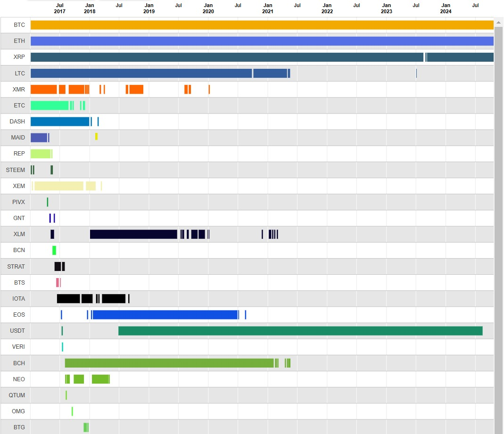Click the Jan 2020 axis label
Image resolution: width=504 pixels, height=434 pixels.
(208, 8)
